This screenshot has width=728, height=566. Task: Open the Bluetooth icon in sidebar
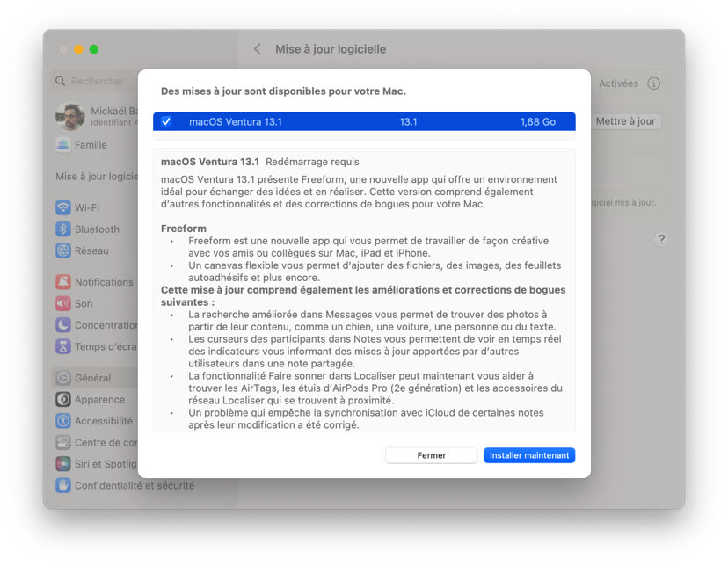coord(63,229)
